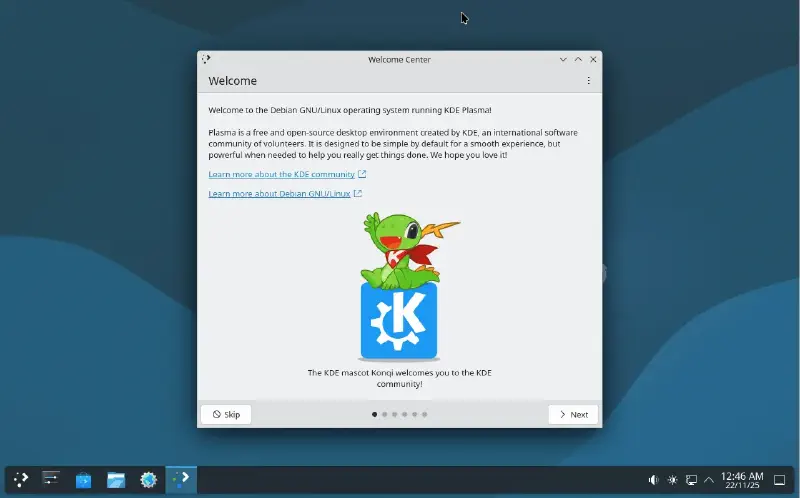Screen dimensions: 800x498
Task: Select the second page indicator dot
Action: (x=385, y=414)
